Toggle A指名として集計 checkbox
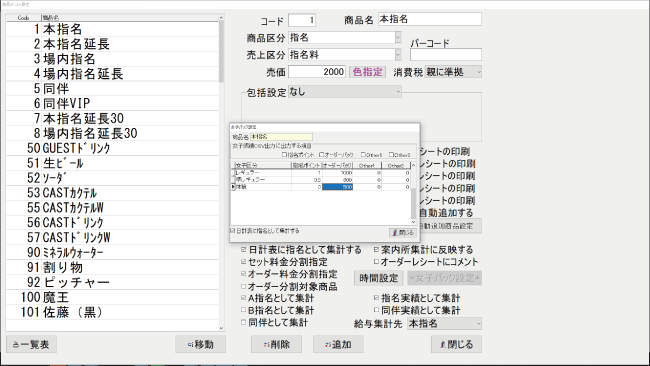The height and width of the screenshot is (366, 650). [x=244, y=298]
